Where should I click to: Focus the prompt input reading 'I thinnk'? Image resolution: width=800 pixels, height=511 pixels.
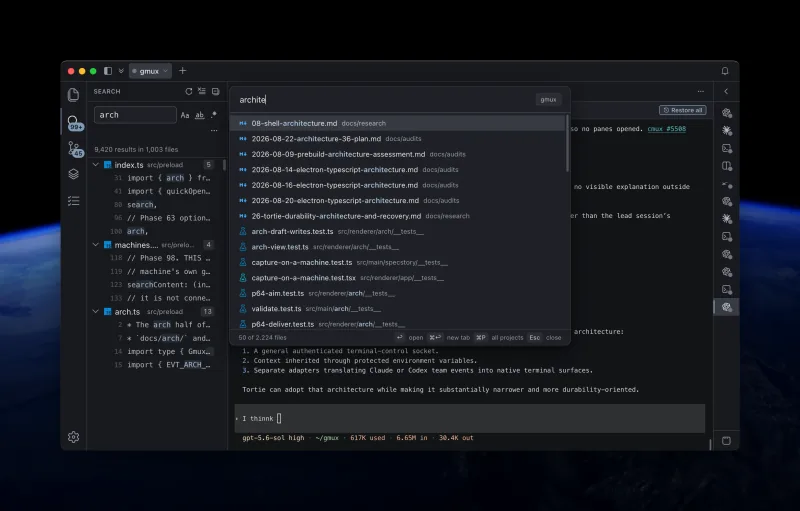click(x=470, y=418)
